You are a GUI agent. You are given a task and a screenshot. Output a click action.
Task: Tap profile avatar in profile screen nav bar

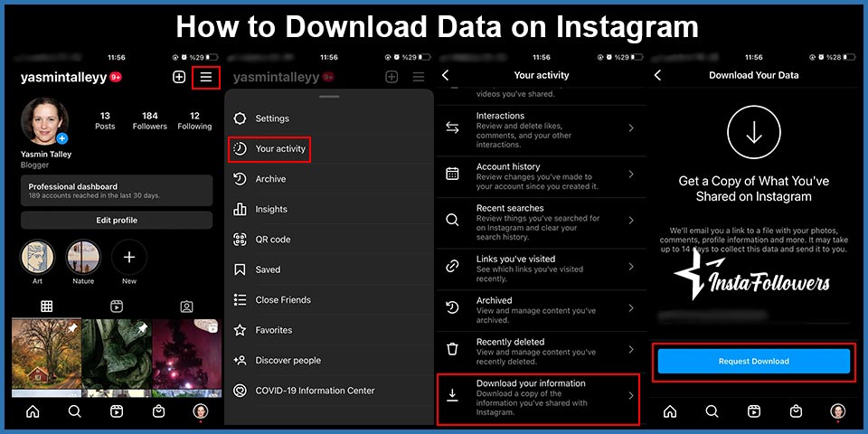click(201, 411)
